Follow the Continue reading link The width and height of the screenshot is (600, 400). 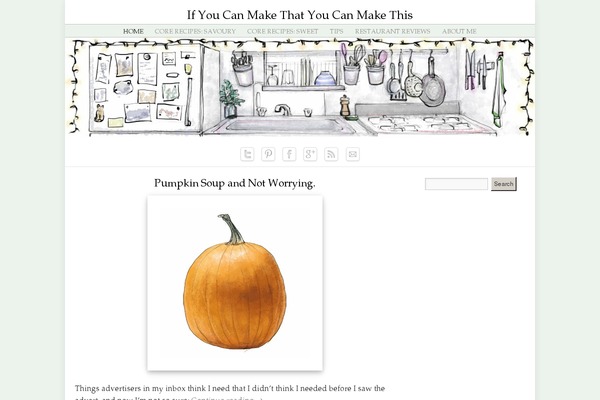click(x=227, y=398)
